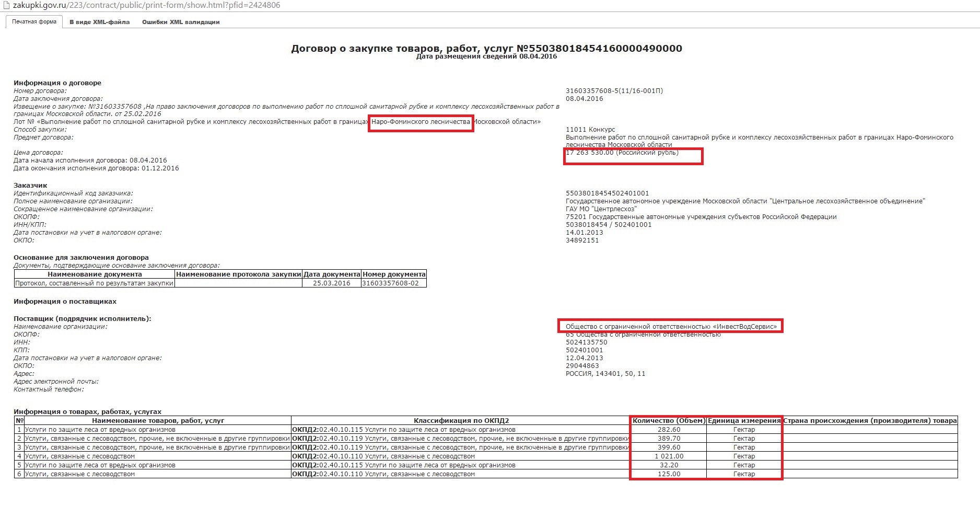Image resolution: width=980 pixels, height=517 pixels.
Task: Click customer ОКПО value 34892151
Action: click(x=582, y=240)
